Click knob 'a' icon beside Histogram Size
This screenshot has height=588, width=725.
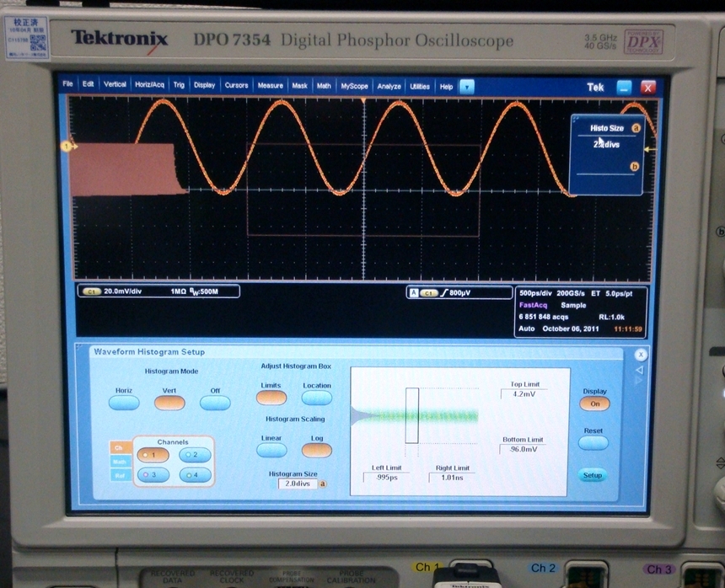(323, 484)
